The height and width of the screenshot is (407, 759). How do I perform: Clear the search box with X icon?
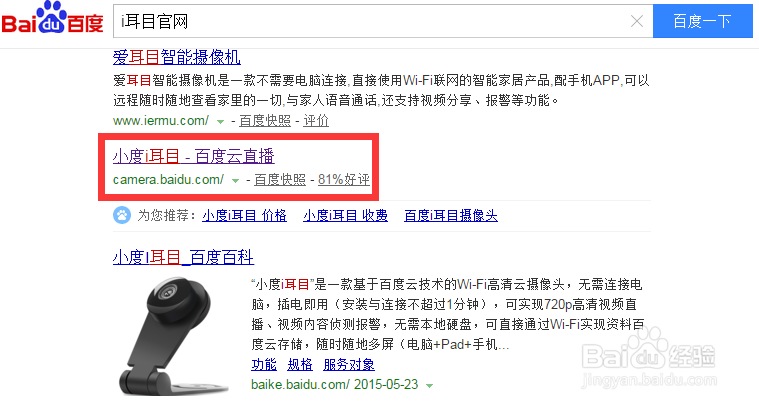pyautogui.click(x=637, y=21)
